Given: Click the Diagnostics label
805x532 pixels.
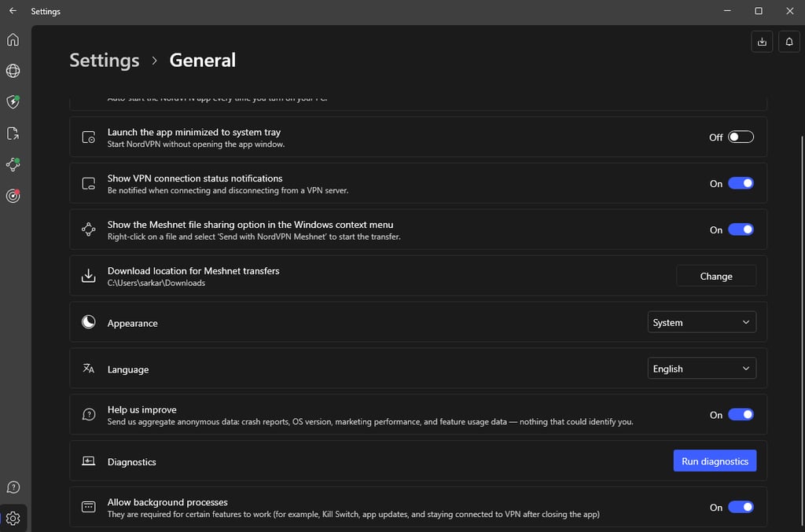Looking at the screenshot, I should [131, 462].
